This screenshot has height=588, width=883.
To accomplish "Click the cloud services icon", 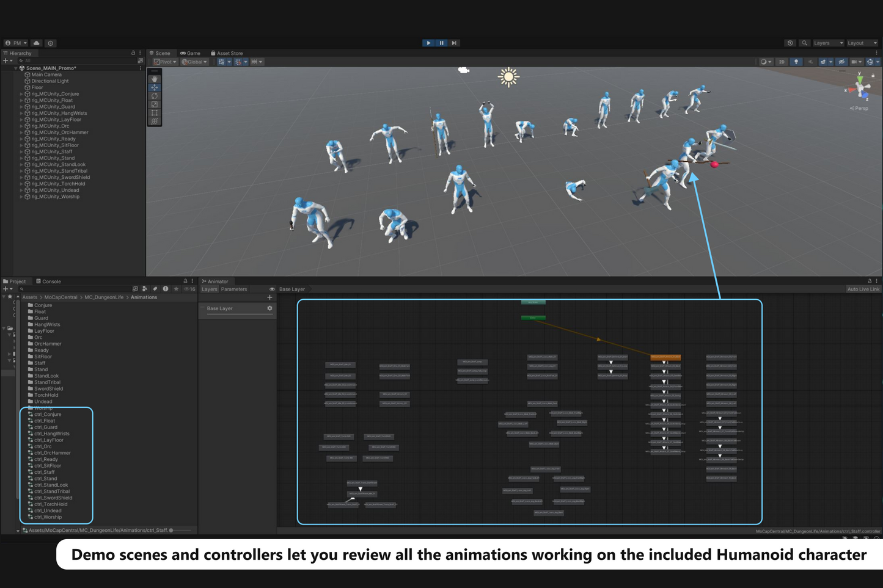I will point(37,43).
